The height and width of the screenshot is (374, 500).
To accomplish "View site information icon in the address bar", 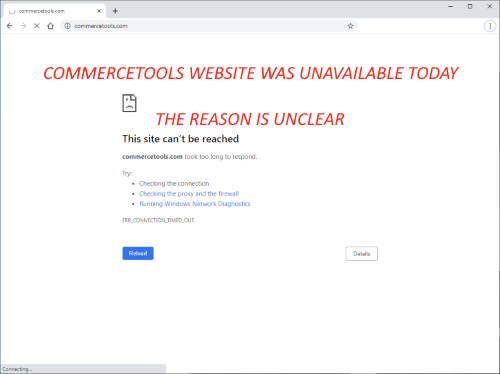I will pos(67,26).
